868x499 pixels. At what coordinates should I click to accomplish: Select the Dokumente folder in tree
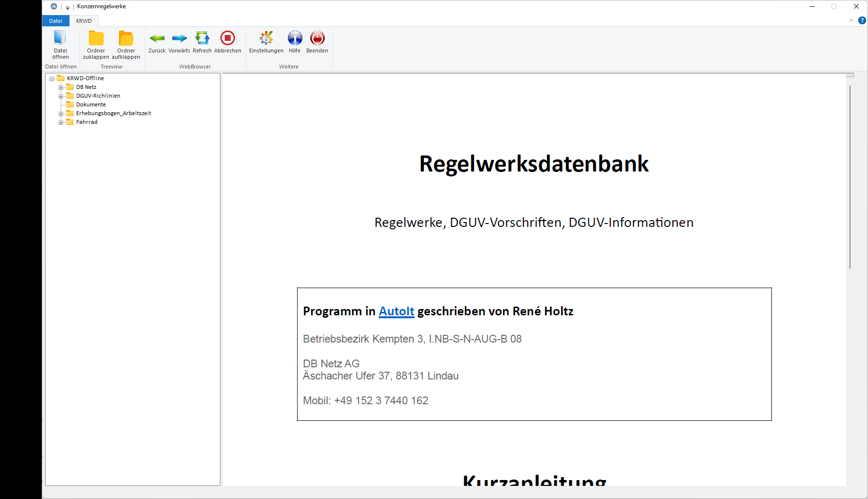(x=91, y=104)
